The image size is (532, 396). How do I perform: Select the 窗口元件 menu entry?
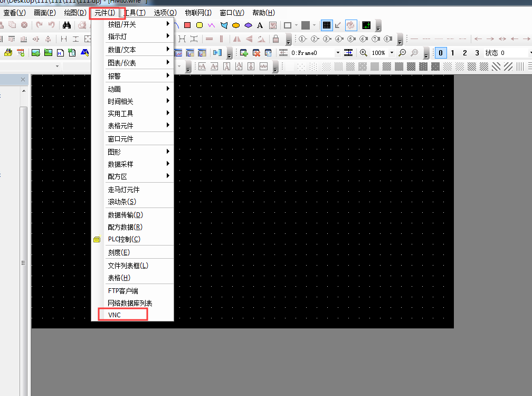click(121, 139)
